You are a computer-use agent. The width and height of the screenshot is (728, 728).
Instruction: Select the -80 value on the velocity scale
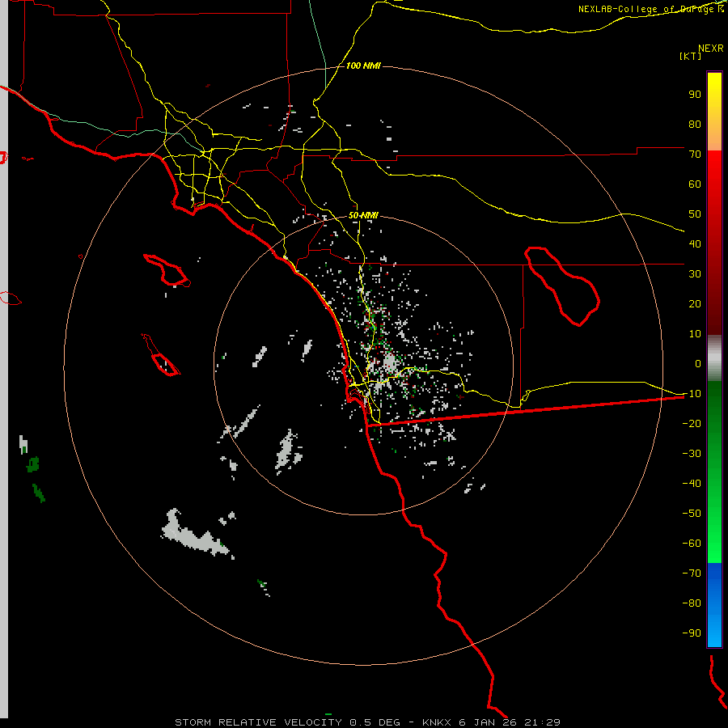pyautogui.click(x=692, y=603)
